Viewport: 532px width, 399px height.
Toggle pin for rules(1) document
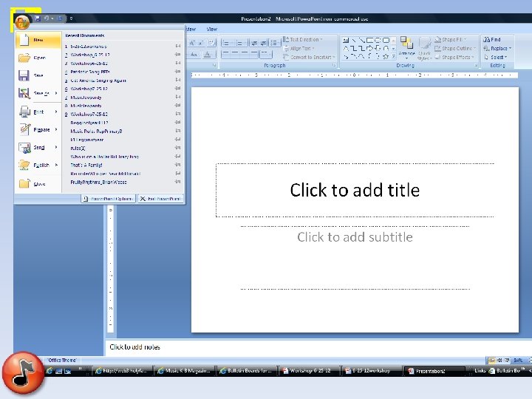(178, 148)
